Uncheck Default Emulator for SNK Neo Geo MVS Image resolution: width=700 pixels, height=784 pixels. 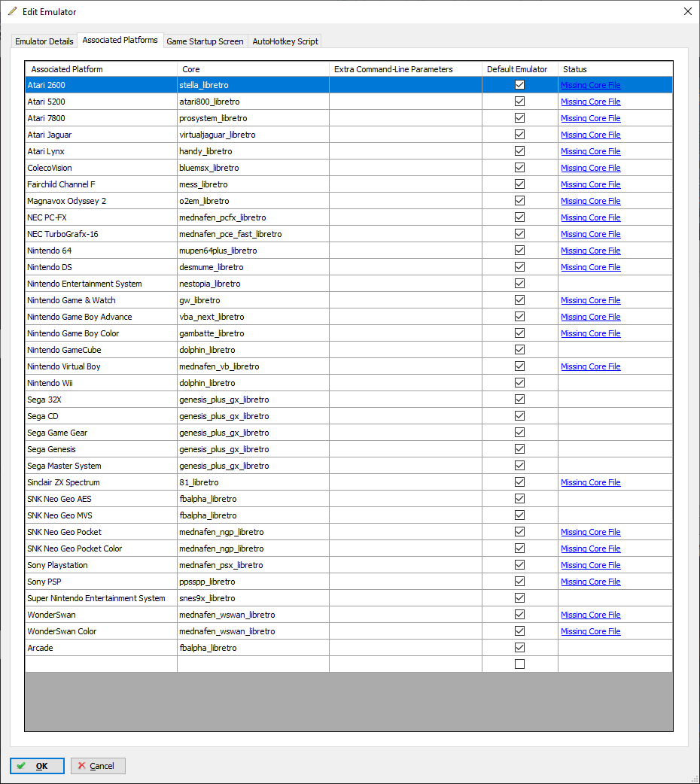[520, 515]
